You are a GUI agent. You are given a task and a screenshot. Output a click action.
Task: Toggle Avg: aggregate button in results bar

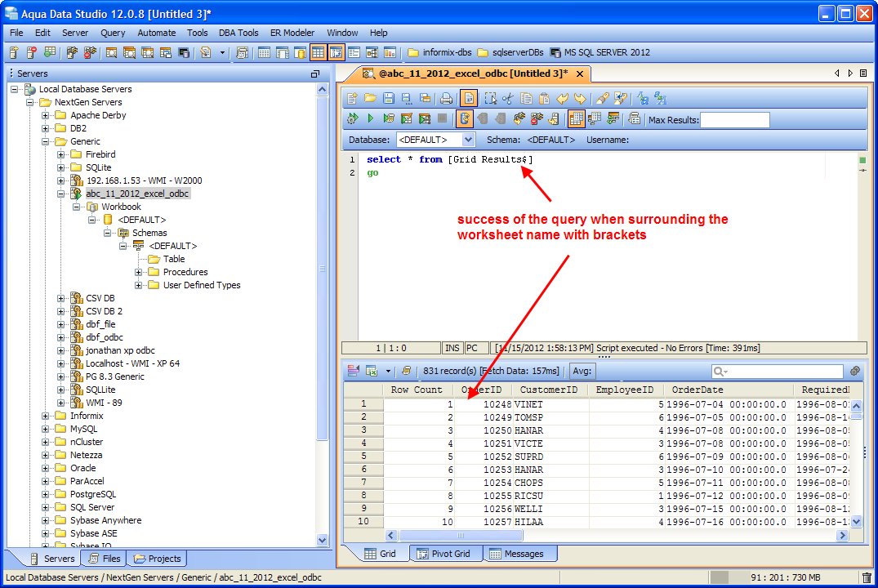pos(582,371)
